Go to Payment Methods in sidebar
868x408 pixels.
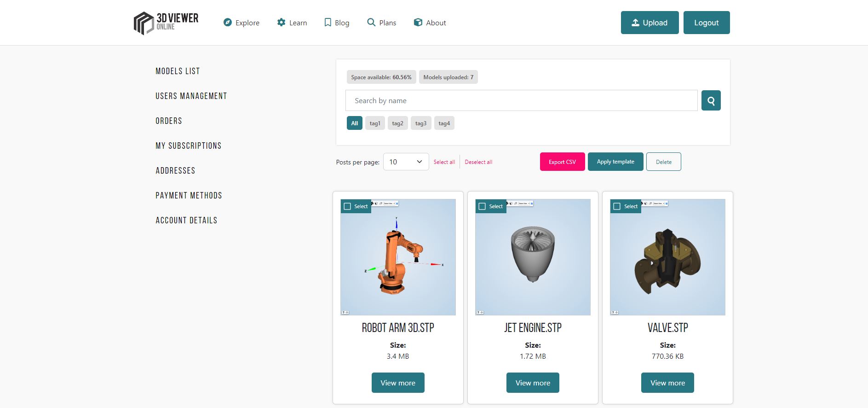(x=189, y=196)
